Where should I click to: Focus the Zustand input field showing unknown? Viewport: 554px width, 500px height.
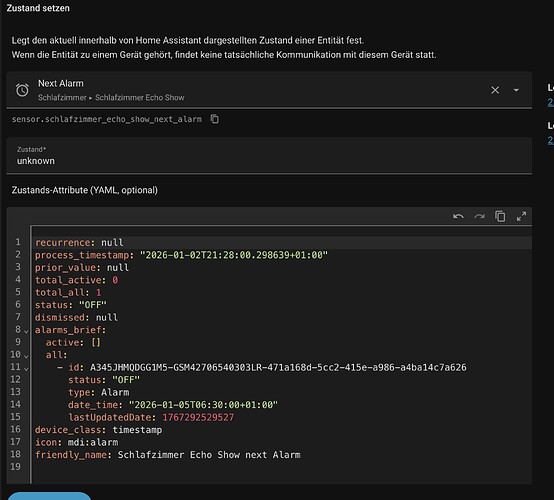pyautogui.click(x=269, y=156)
